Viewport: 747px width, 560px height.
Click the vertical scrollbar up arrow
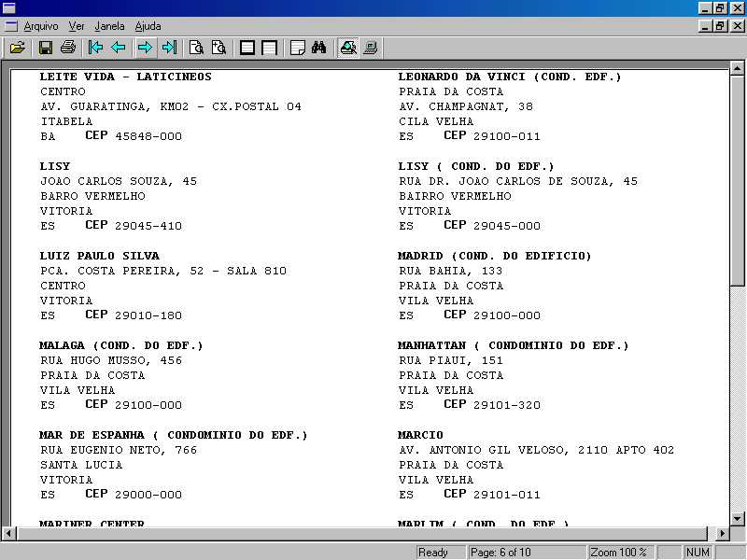[x=737, y=68]
